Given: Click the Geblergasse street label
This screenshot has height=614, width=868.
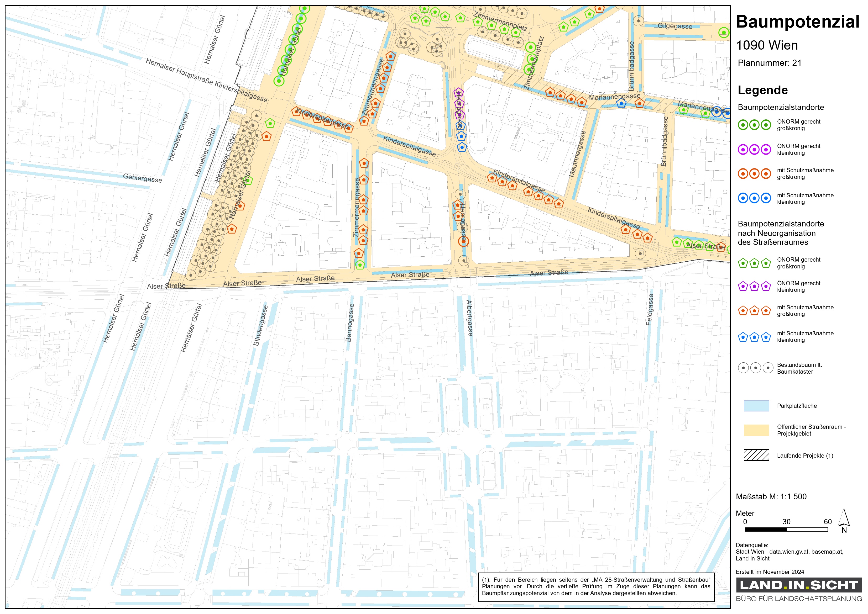Looking at the screenshot, I should [x=143, y=178].
